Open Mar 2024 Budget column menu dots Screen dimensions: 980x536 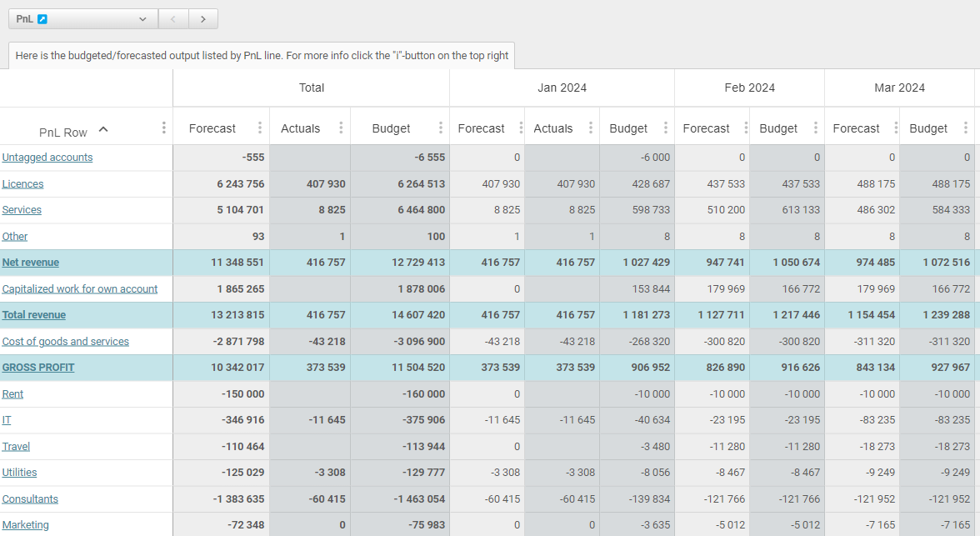click(x=965, y=128)
